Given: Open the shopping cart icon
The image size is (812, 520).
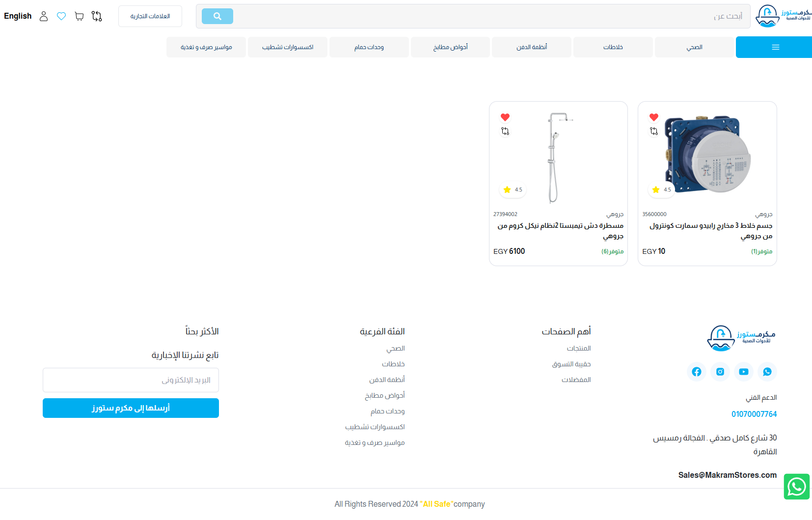Looking at the screenshot, I should pos(79,16).
